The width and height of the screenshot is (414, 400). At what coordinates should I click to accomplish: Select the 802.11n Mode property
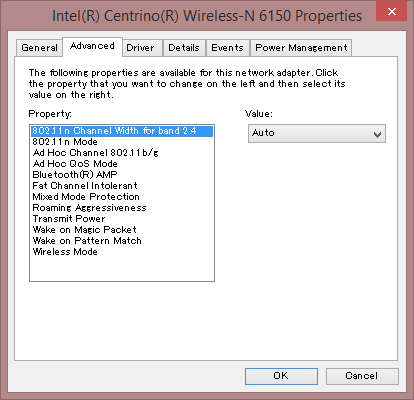pyautogui.click(x=122, y=142)
